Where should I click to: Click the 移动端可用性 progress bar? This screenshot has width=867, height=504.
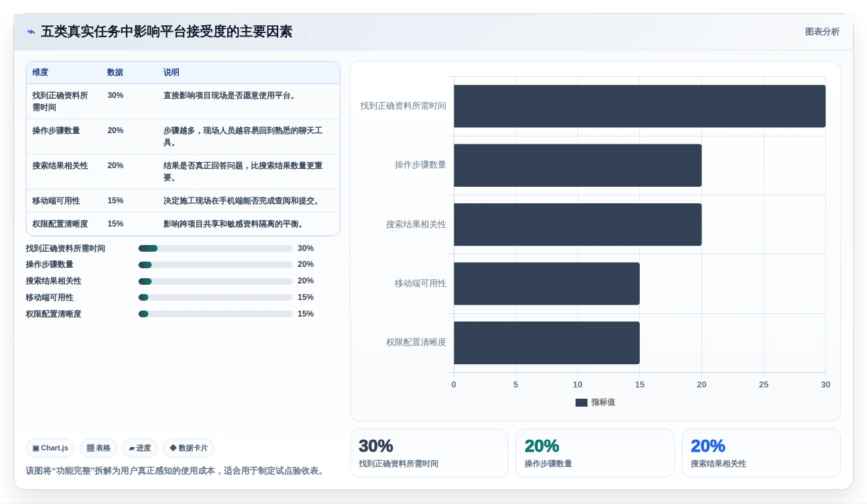click(x=215, y=297)
